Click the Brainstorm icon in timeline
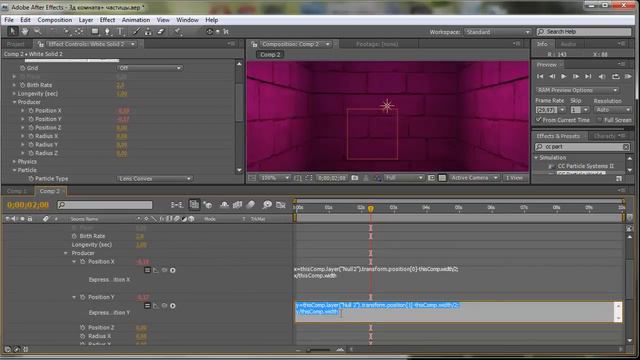Viewport: 640px width, 360px height. point(267,204)
